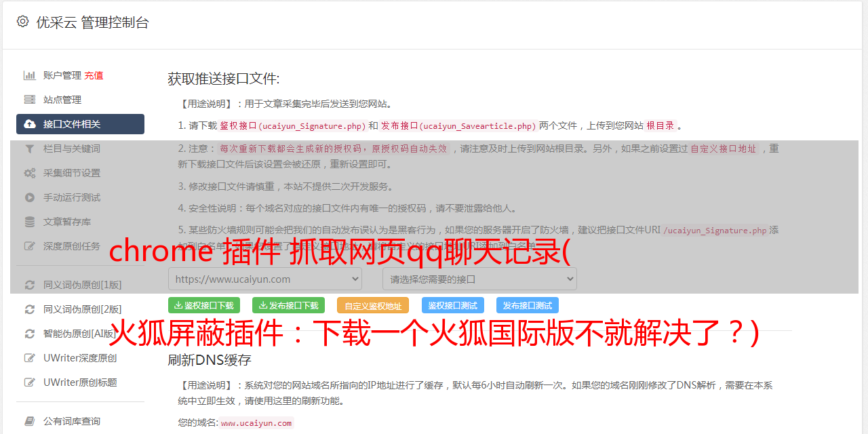Image resolution: width=868 pixels, height=434 pixels.
Task: Open 账户管理 bar chart icon
Action: pos(30,75)
